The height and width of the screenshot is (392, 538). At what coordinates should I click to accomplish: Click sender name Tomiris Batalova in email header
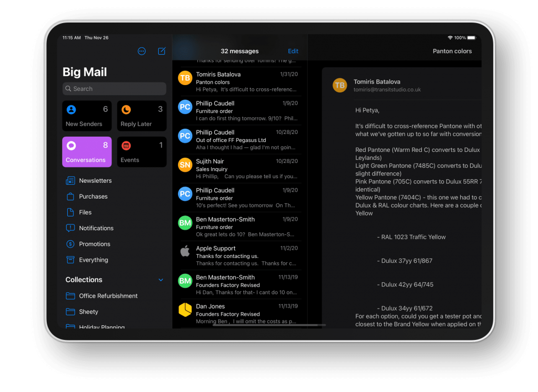tap(377, 81)
